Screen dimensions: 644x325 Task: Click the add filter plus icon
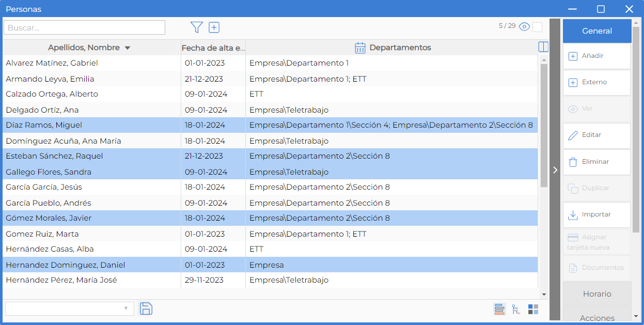click(214, 27)
